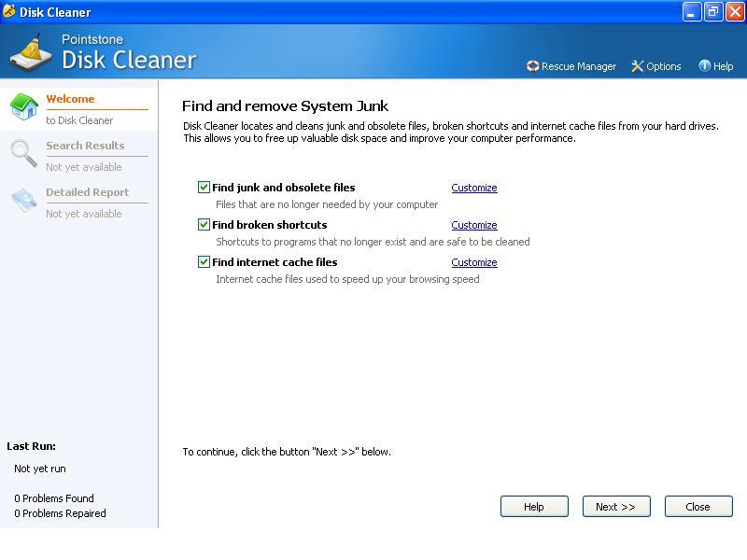Customize broken shortcuts settings
Image resolution: width=747 pixels, height=560 pixels.
click(x=474, y=225)
